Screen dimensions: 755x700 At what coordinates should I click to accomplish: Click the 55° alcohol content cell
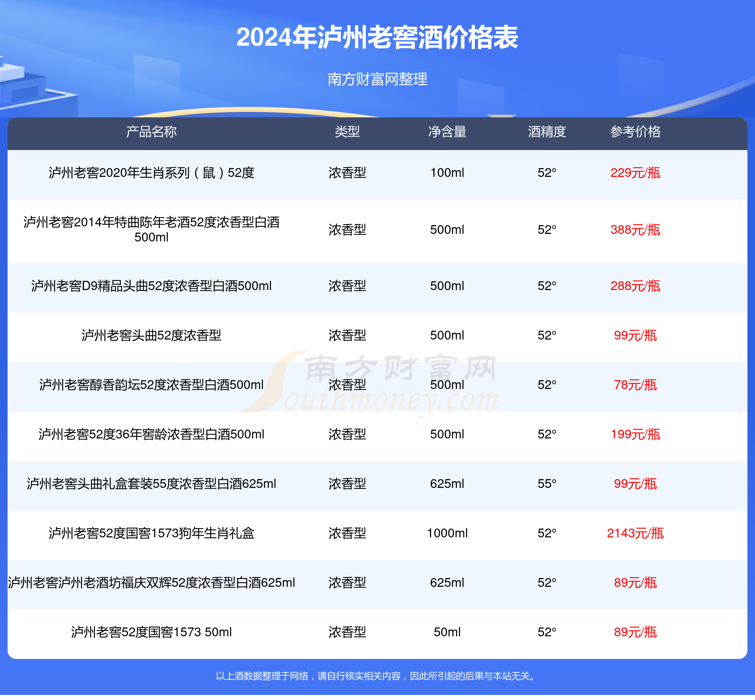[x=547, y=484]
